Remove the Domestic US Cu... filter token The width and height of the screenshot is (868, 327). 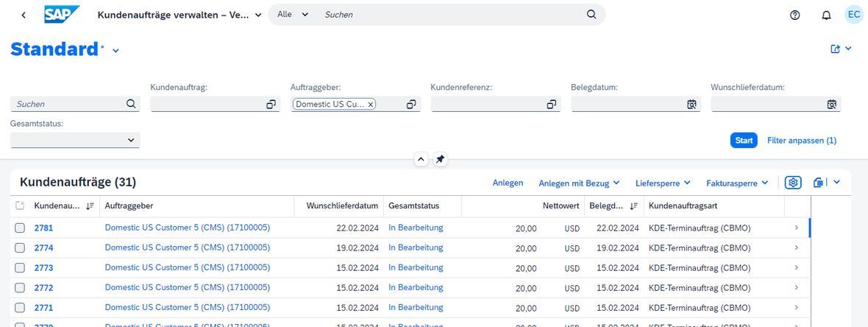pos(370,104)
